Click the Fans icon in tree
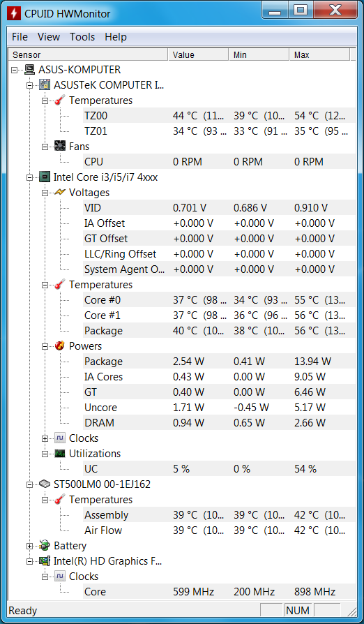Viewport: 364px width, 624px height. tap(60, 147)
